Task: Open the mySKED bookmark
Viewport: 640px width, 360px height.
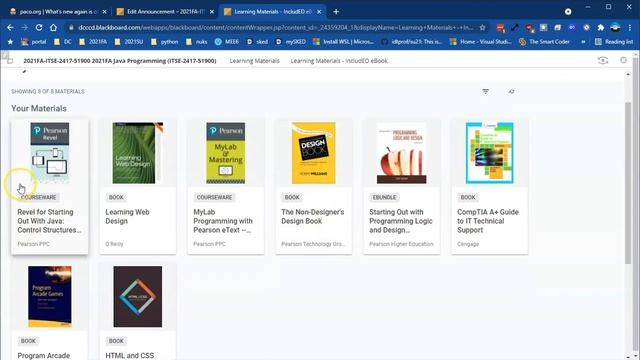Action: pyautogui.click(x=291, y=42)
